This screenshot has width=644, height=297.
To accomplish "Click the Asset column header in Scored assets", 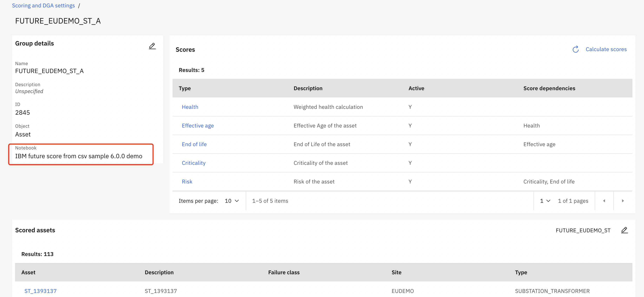I will pos(28,273).
